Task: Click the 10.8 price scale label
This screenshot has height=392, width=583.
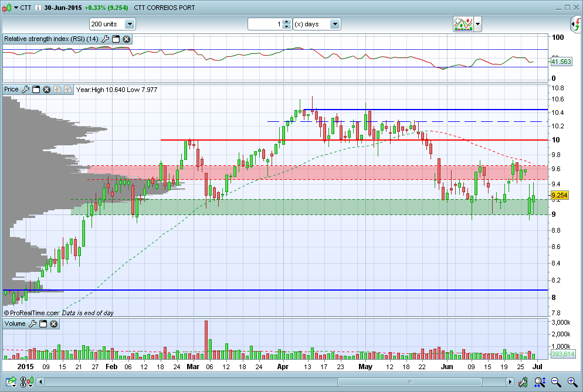Action: (557, 88)
